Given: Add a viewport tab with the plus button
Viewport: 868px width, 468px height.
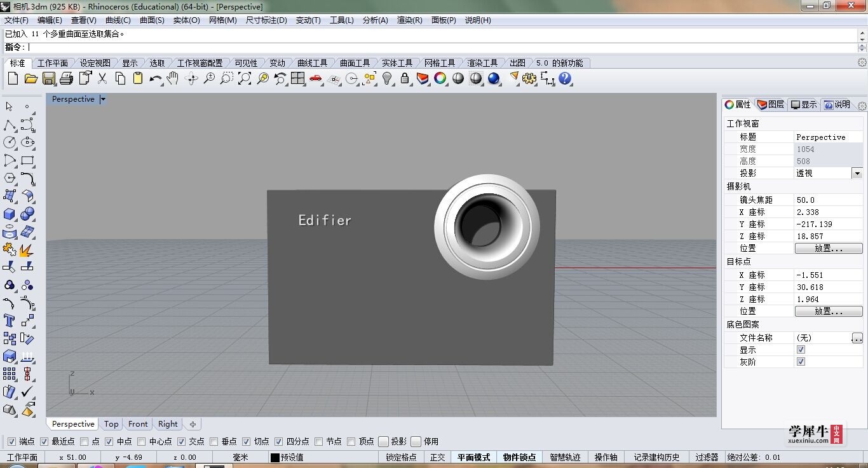Looking at the screenshot, I should pos(193,424).
